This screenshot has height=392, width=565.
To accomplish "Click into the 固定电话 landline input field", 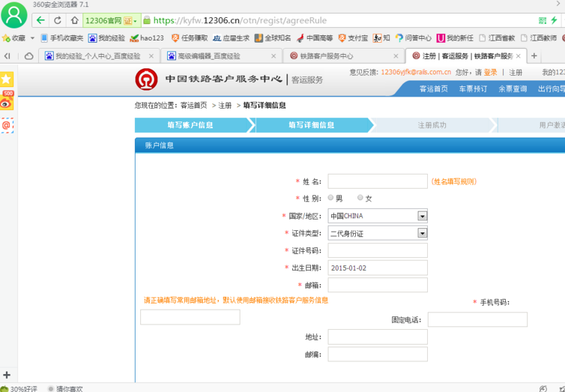I will pyautogui.click(x=477, y=319).
